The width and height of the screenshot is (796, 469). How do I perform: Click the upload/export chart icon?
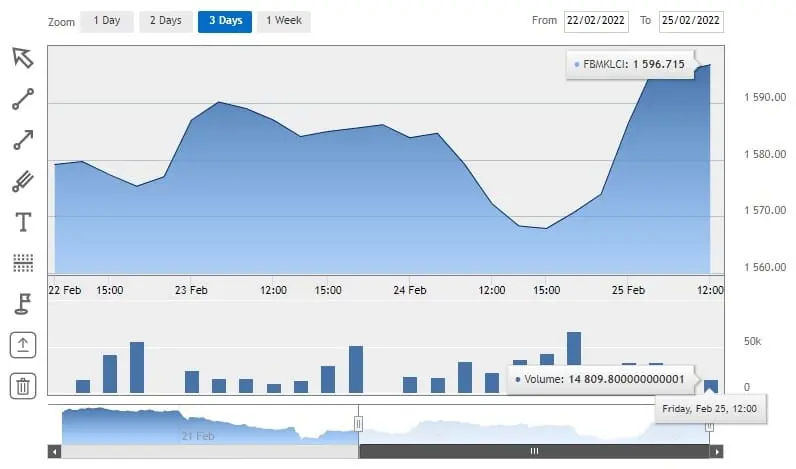pos(23,345)
